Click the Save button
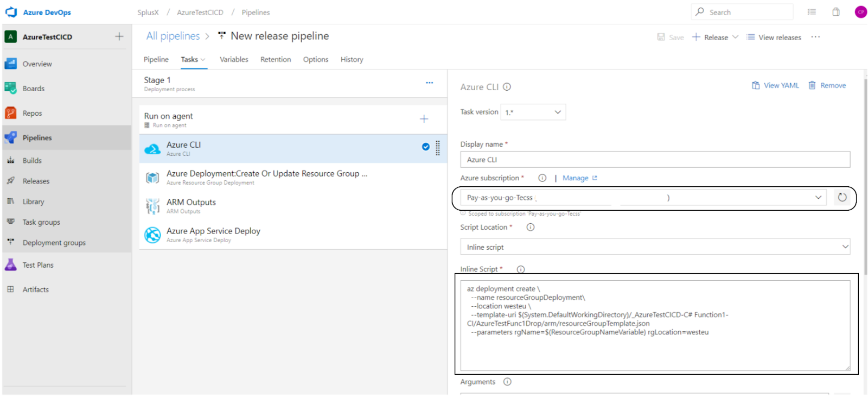The width and height of the screenshot is (868, 397). 671,37
